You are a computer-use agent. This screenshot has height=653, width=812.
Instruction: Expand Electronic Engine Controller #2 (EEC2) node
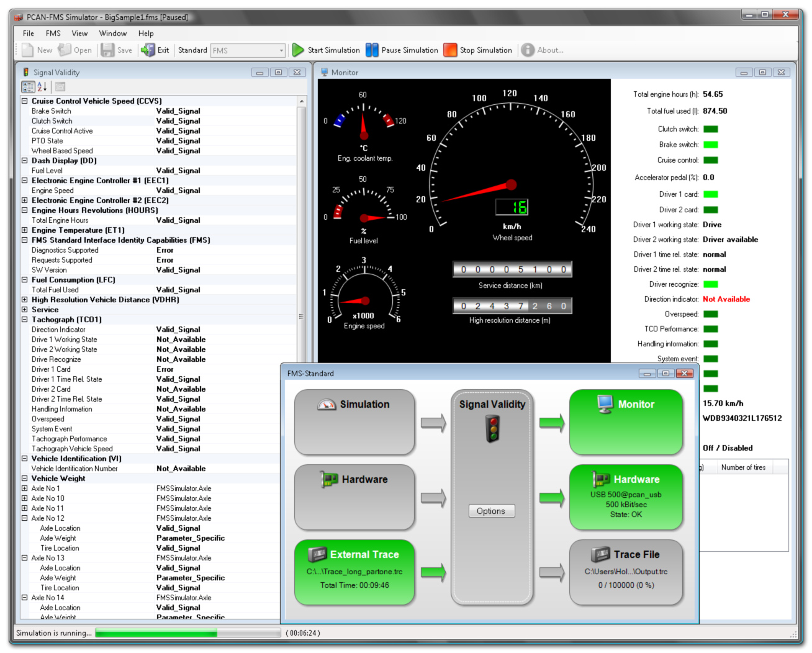25,200
